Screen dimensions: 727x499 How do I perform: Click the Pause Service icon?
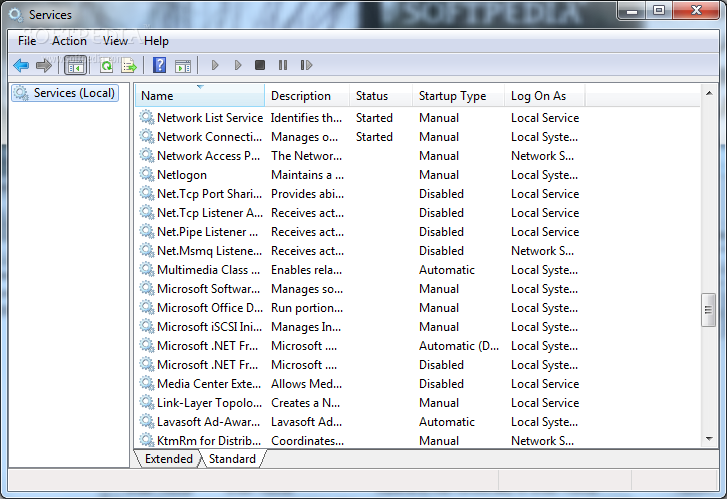click(x=283, y=65)
